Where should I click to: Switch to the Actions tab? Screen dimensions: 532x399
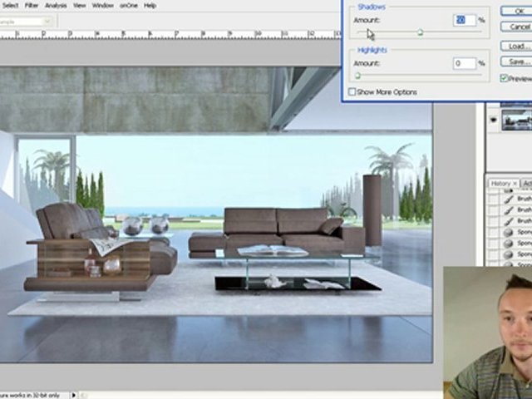527,183
